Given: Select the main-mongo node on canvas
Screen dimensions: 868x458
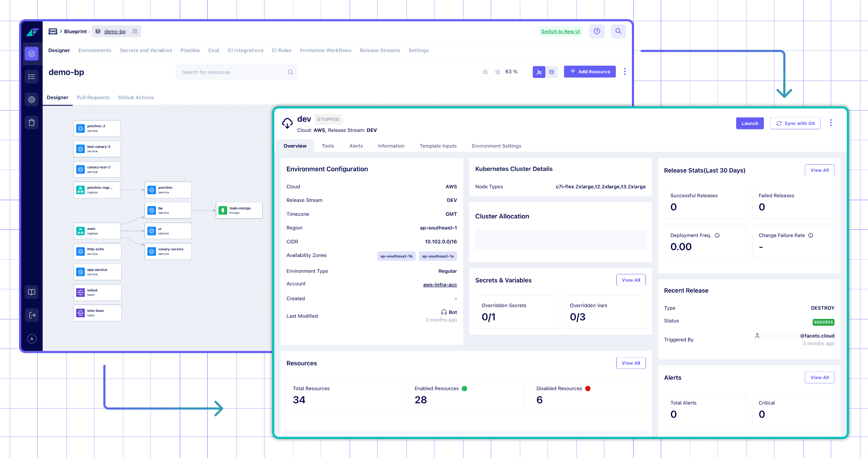Looking at the screenshot, I should click(239, 210).
